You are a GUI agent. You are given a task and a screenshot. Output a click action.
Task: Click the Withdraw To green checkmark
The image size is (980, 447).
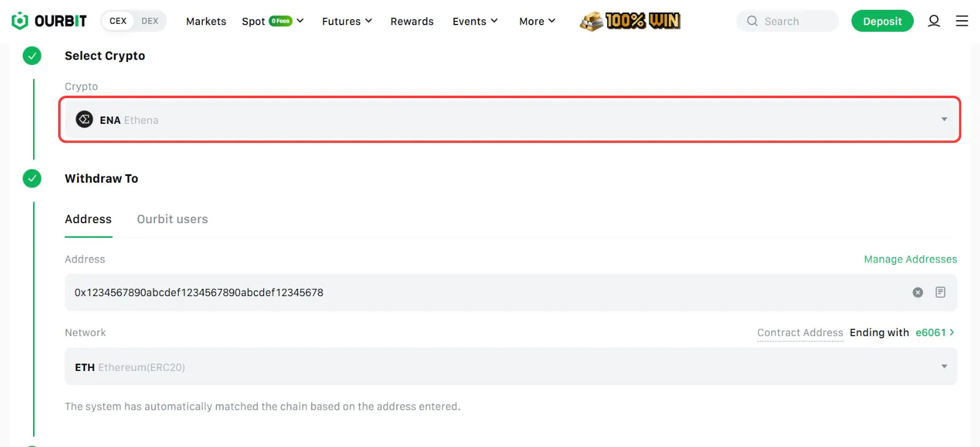[x=32, y=178]
